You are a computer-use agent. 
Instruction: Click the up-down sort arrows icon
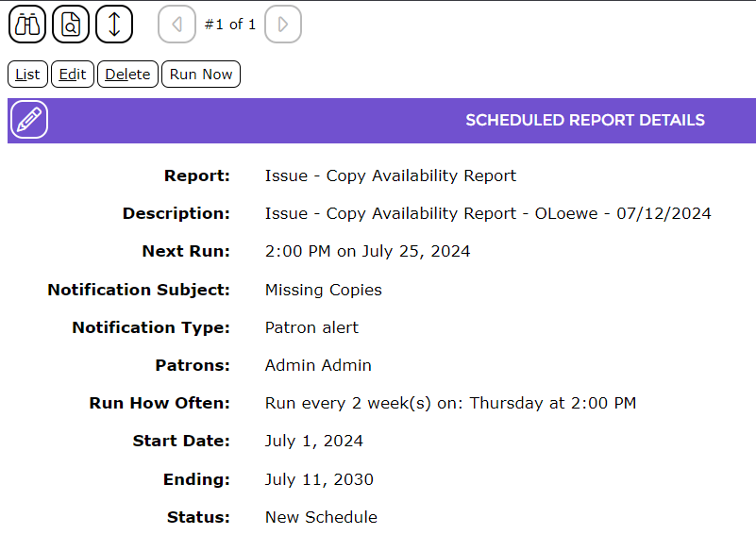coord(114,25)
